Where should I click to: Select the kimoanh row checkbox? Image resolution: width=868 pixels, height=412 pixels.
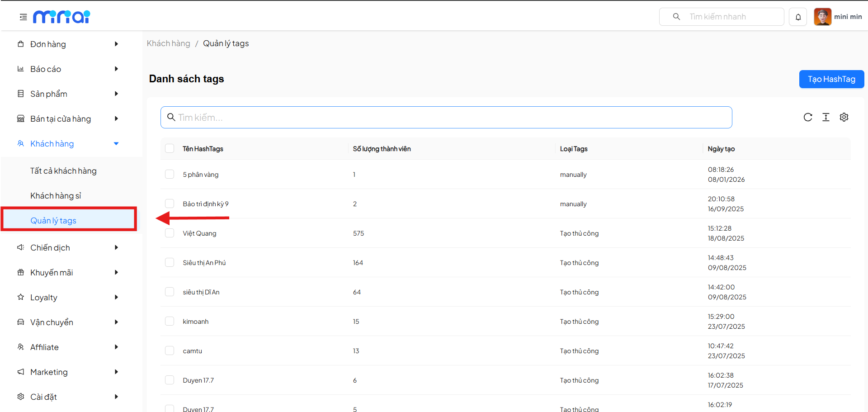click(x=170, y=322)
